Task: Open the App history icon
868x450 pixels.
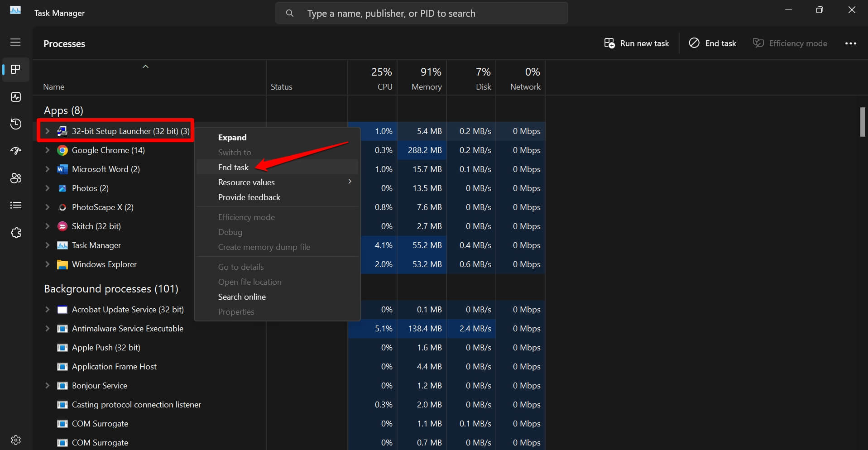Action: [16, 124]
